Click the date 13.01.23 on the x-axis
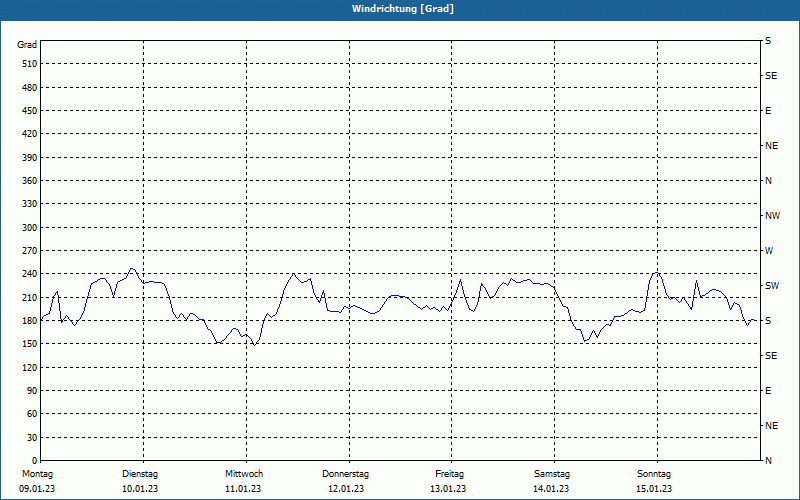Screen dimensions: 800x500 (x=448, y=489)
